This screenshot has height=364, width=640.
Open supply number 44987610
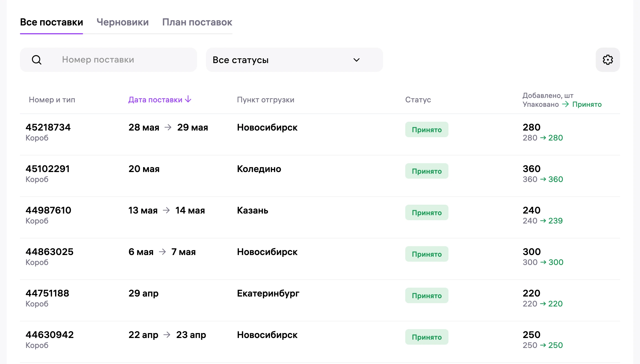tap(48, 210)
